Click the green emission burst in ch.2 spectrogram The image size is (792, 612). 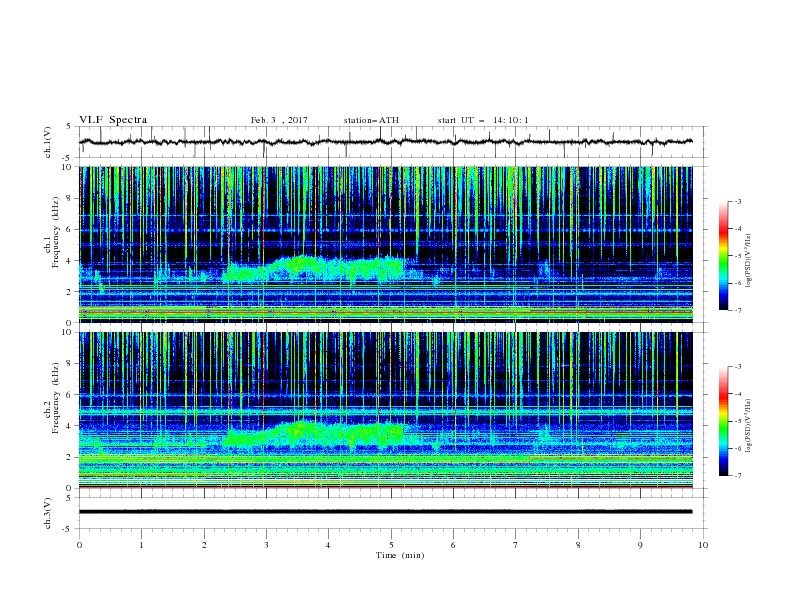pos(313,434)
